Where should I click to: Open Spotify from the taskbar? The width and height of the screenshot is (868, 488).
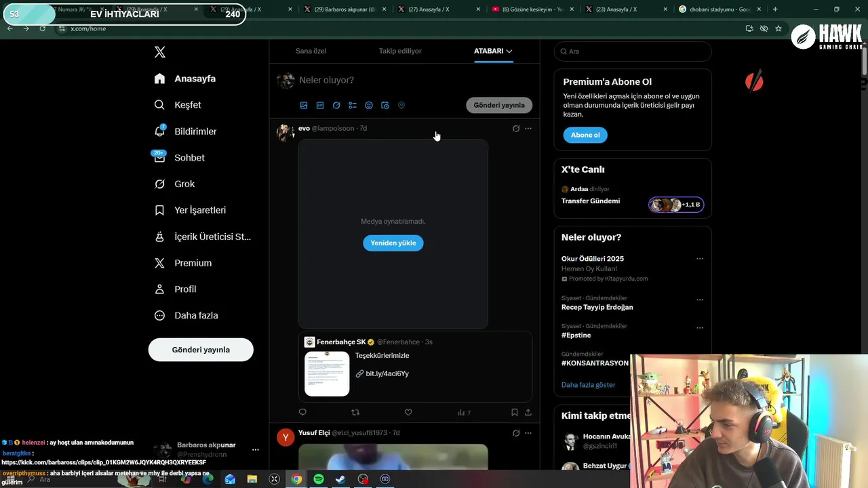pos(319,479)
